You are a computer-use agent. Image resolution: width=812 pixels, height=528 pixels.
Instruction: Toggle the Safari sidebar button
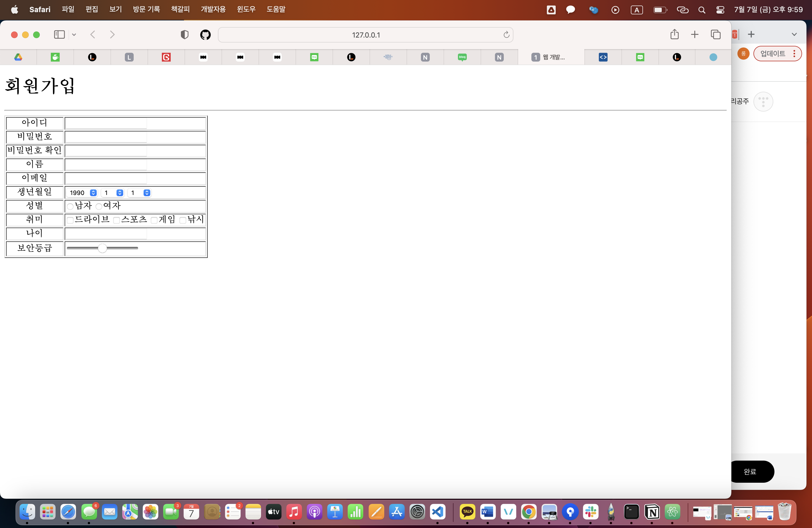(59, 35)
